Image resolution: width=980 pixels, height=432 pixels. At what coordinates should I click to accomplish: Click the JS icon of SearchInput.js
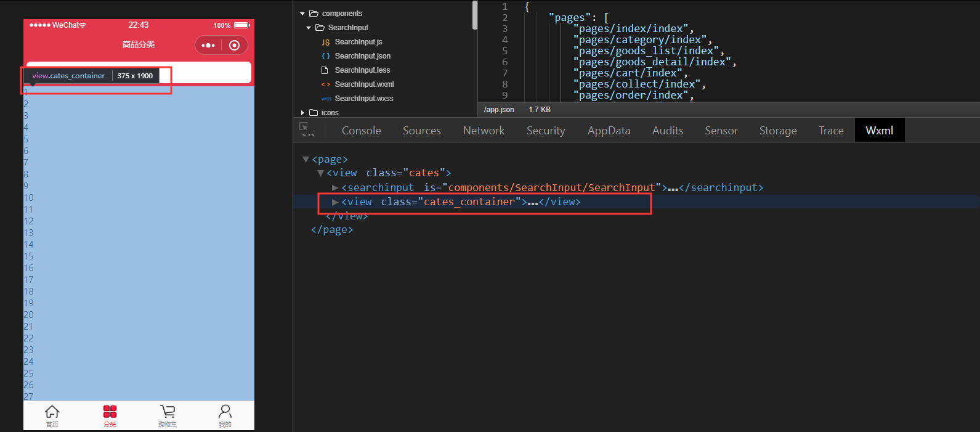pos(326,42)
